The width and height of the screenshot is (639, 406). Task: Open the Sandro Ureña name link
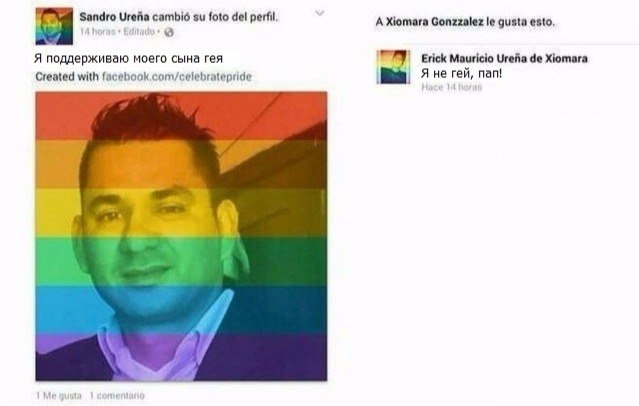coord(115,17)
